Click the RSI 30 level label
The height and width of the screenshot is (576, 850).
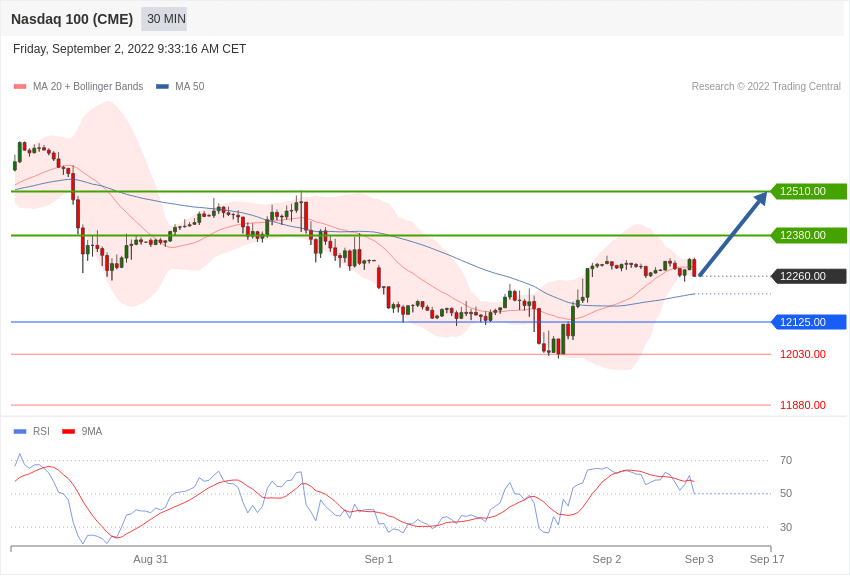(x=785, y=527)
